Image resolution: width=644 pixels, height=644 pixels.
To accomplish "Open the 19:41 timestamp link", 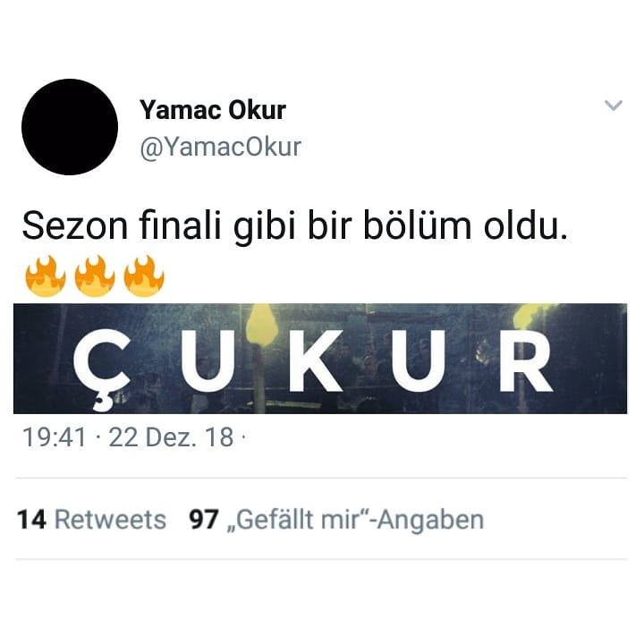I will pos(55,437).
